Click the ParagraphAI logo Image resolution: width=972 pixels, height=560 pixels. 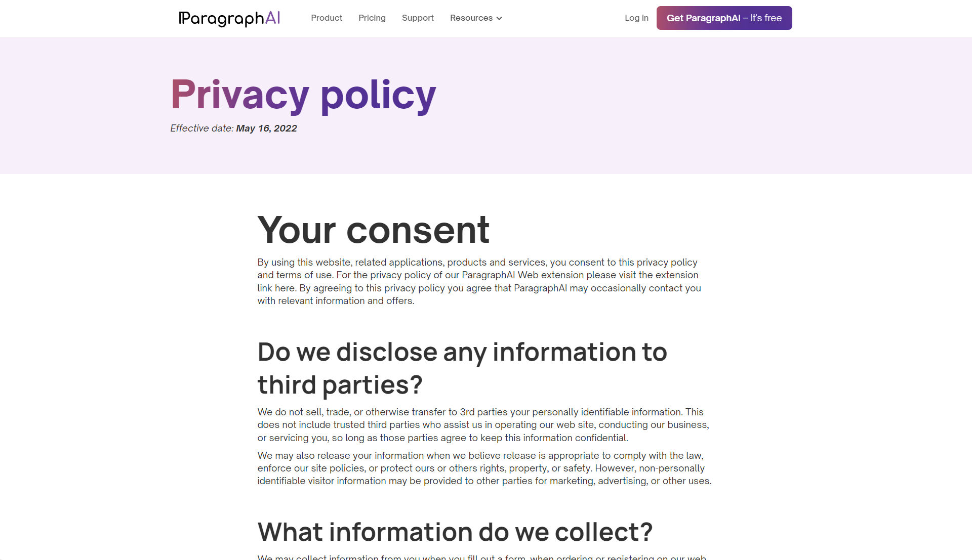[x=229, y=18]
